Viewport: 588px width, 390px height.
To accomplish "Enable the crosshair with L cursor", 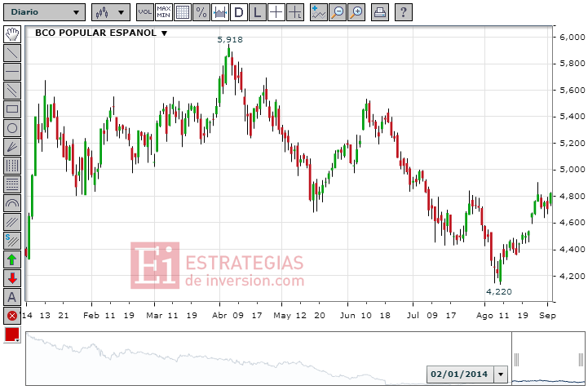I will [294, 12].
